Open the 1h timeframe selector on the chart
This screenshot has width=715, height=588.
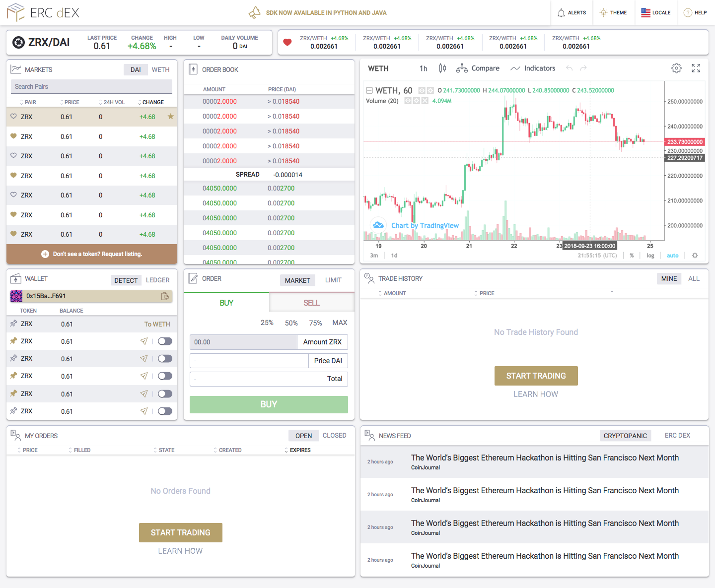[x=423, y=68]
